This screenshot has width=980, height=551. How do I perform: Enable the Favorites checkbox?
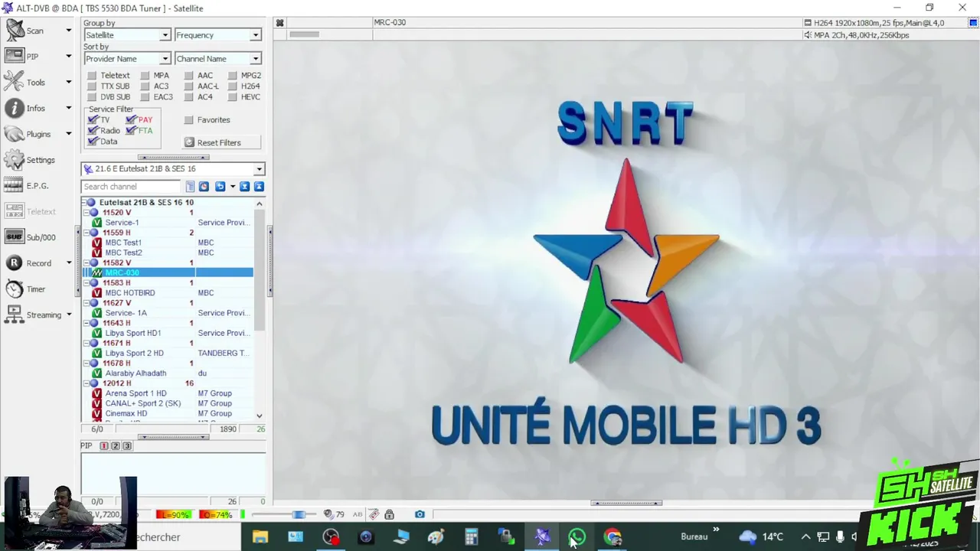tap(189, 120)
